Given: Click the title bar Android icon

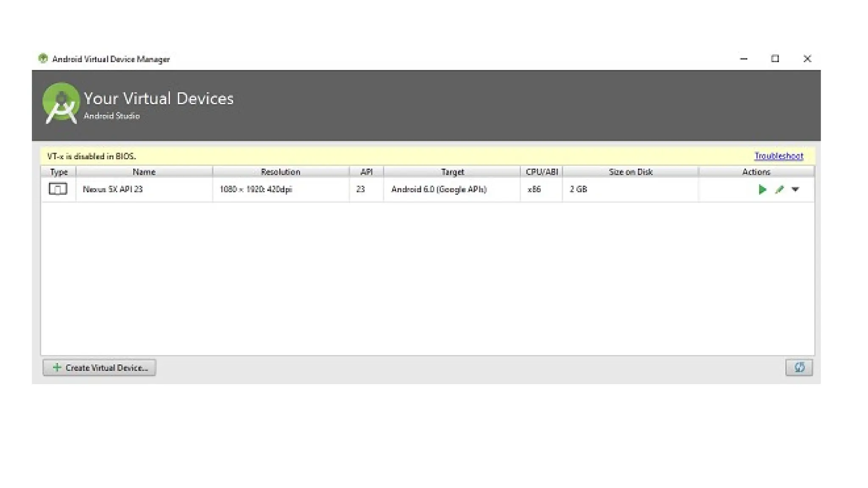Looking at the screenshot, I should [x=43, y=58].
